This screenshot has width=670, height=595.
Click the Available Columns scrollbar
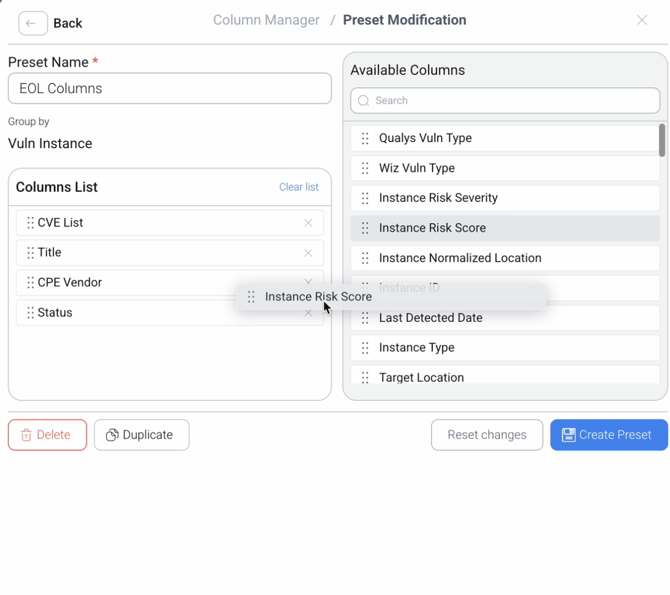(x=661, y=141)
